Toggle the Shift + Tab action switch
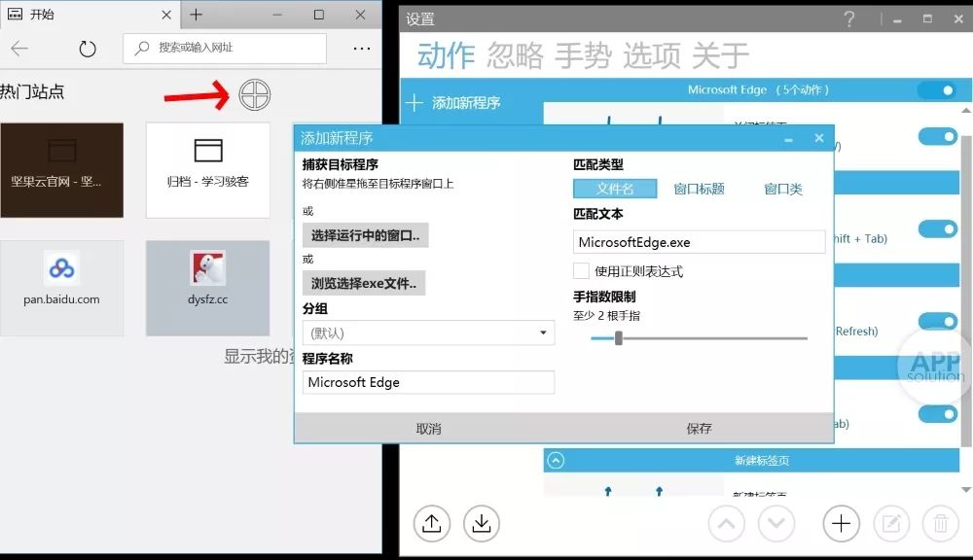The width and height of the screenshot is (973, 560). coord(938,228)
